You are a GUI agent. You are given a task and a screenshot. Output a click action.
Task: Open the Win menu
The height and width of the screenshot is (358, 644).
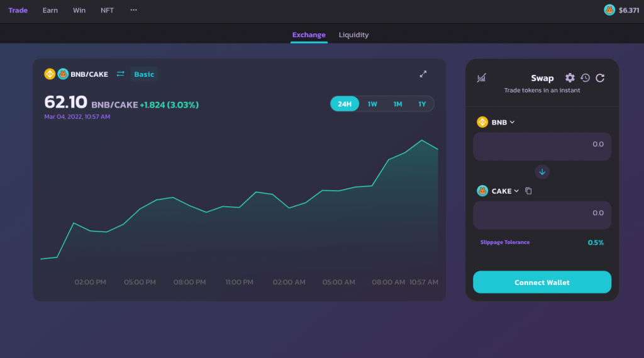[79, 10]
